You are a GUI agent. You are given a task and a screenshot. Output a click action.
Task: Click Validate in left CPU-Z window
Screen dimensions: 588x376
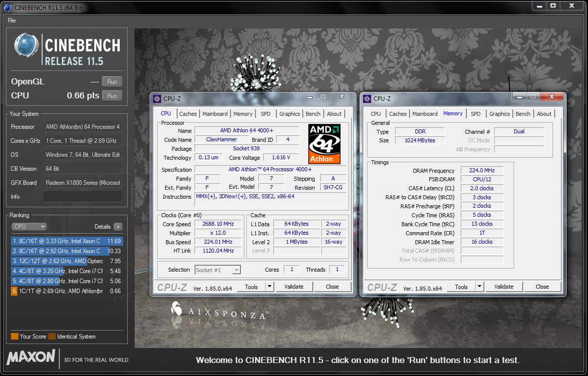click(x=294, y=287)
